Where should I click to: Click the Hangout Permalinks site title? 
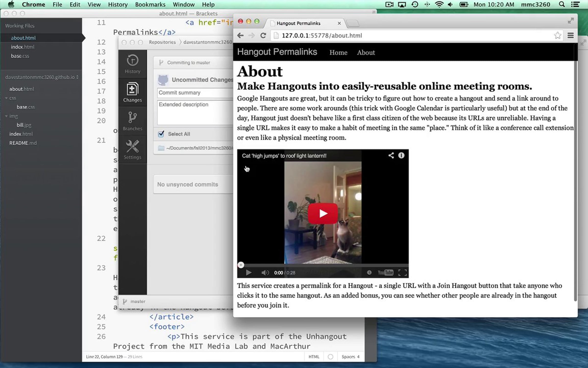[x=277, y=52]
